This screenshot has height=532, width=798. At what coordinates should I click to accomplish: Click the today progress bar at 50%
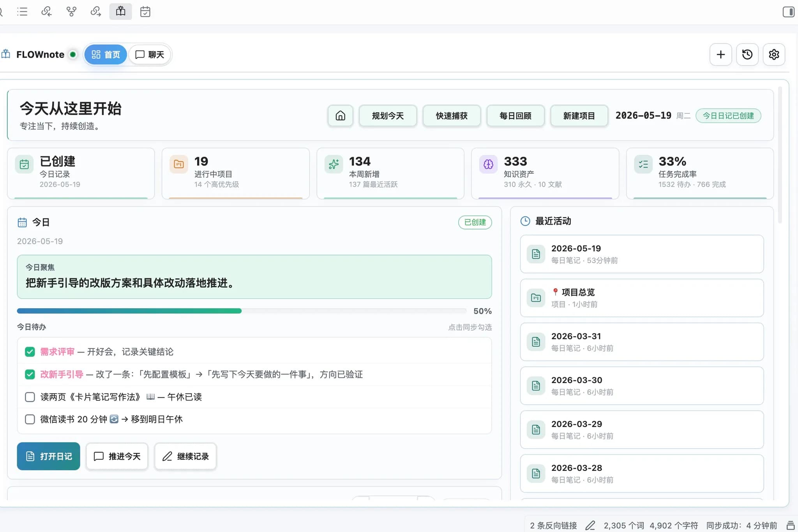[242, 311]
